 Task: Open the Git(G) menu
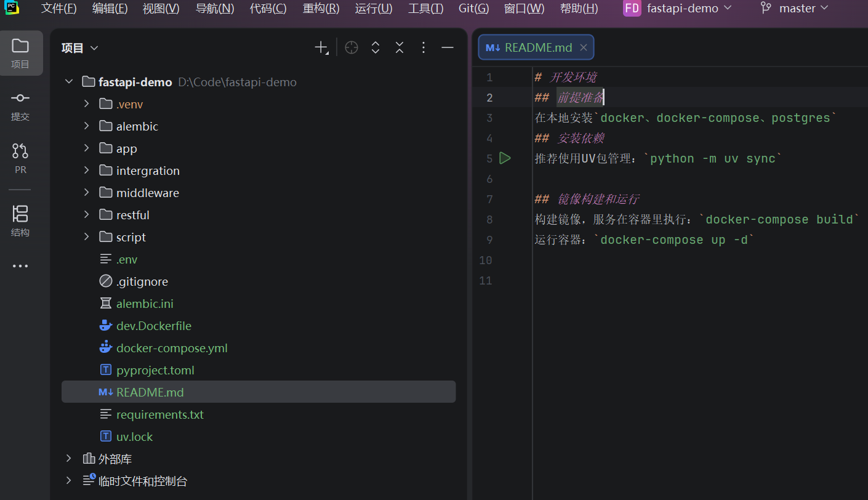tap(473, 9)
